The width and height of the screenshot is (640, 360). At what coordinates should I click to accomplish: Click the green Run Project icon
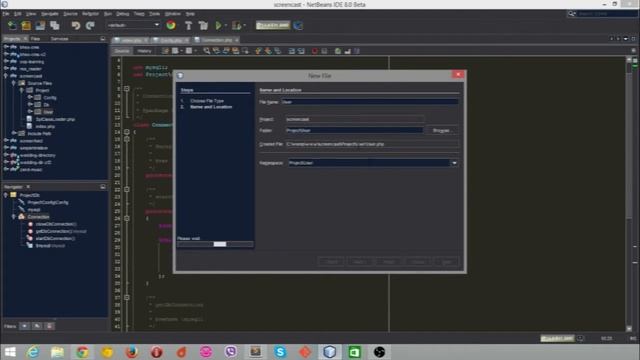point(218,25)
